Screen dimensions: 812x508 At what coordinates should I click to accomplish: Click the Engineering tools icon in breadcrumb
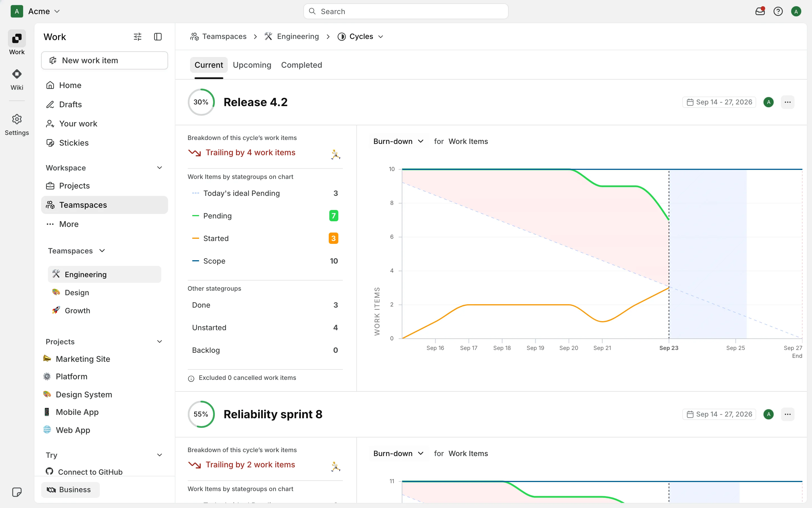[268, 36]
